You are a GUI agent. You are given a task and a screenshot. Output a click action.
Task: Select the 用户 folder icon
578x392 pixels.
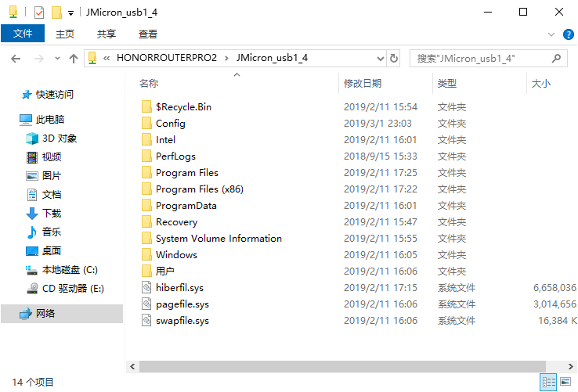point(146,272)
